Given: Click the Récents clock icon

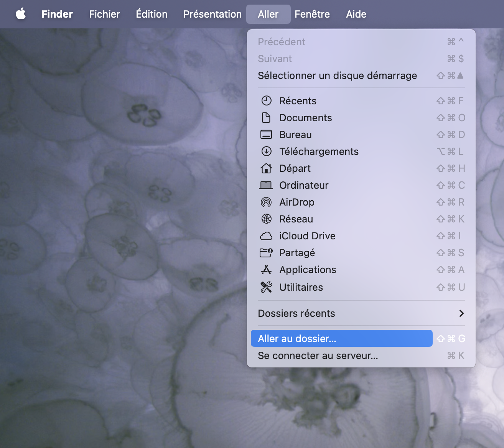Looking at the screenshot, I should click(x=266, y=101).
